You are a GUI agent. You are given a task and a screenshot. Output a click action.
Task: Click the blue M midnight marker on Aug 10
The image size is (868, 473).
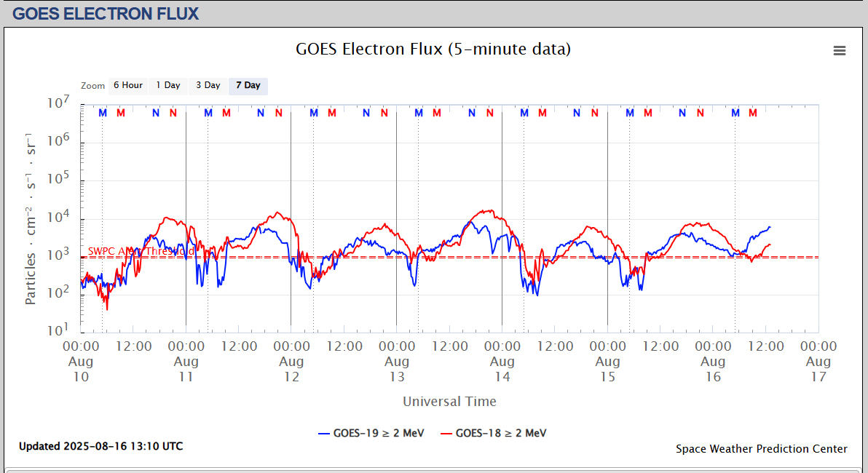pos(103,113)
